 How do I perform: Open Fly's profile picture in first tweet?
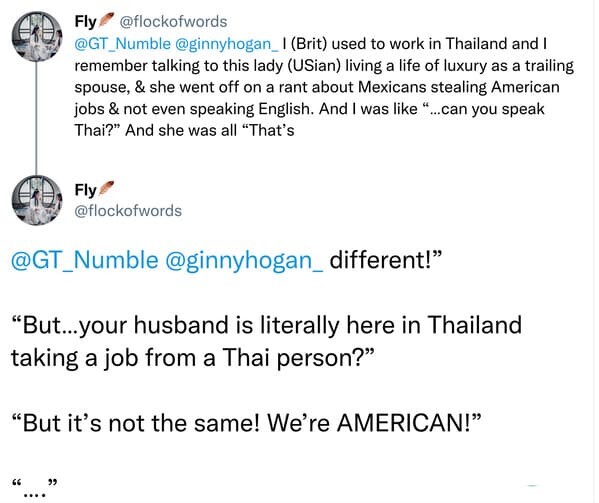(x=37, y=36)
